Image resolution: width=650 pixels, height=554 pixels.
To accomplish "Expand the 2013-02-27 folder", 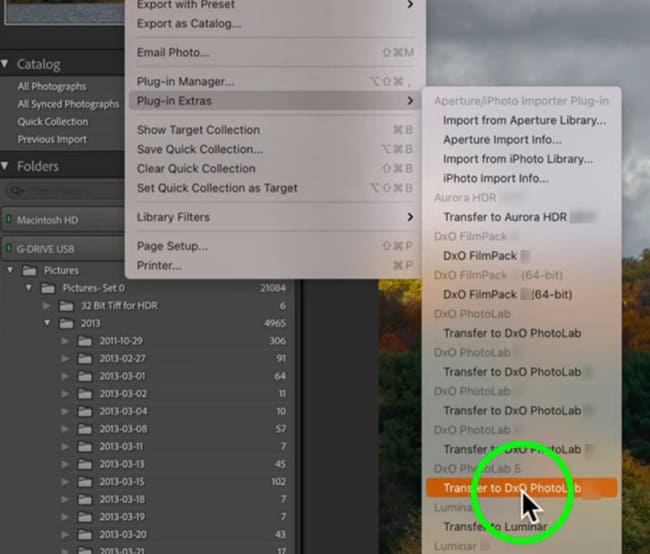I will pyautogui.click(x=65, y=358).
